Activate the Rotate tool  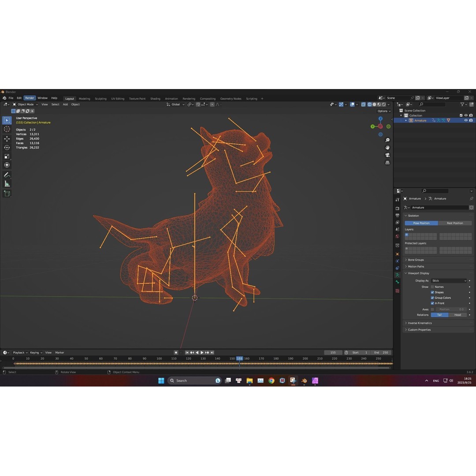pyautogui.click(x=7, y=148)
